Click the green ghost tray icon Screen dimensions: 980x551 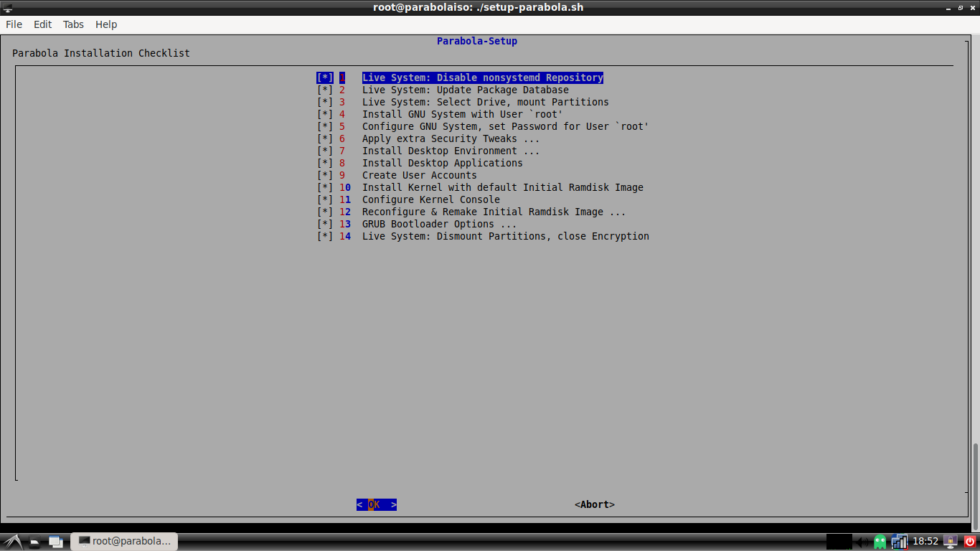pos(880,542)
